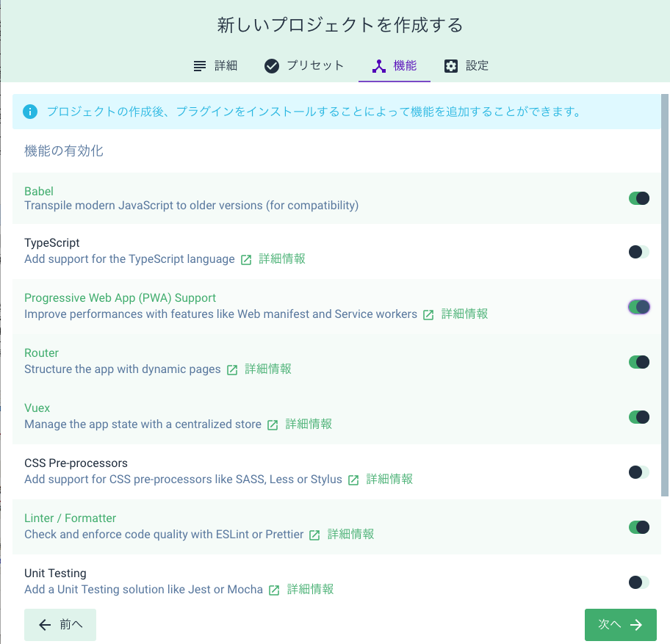Image resolution: width=670 pixels, height=644 pixels.
Task: Open the 設定 gear icon
Action: 451,65
